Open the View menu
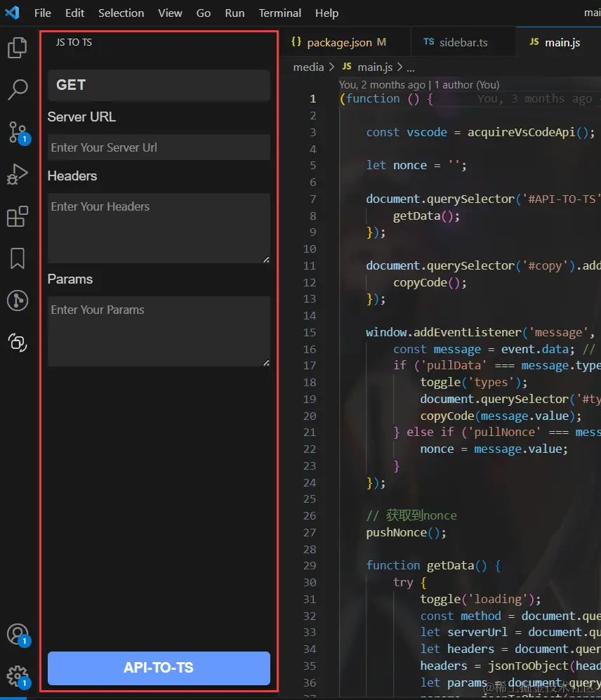601x700 pixels. point(170,13)
